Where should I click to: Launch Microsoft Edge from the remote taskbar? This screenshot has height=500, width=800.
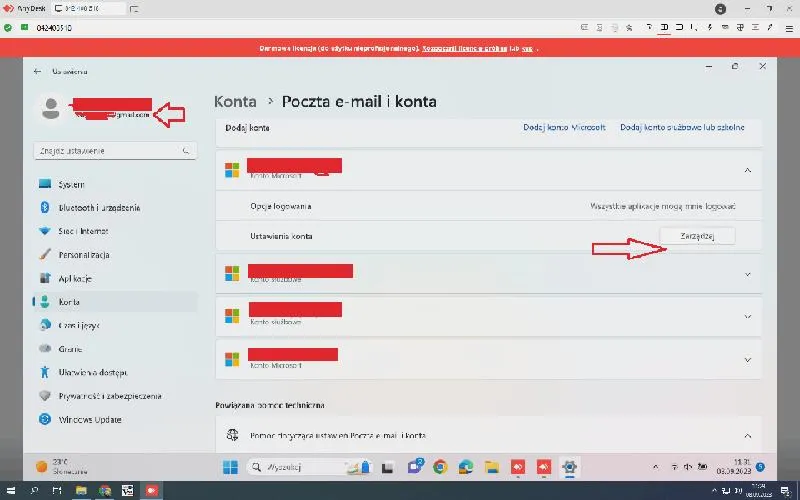tap(466, 467)
